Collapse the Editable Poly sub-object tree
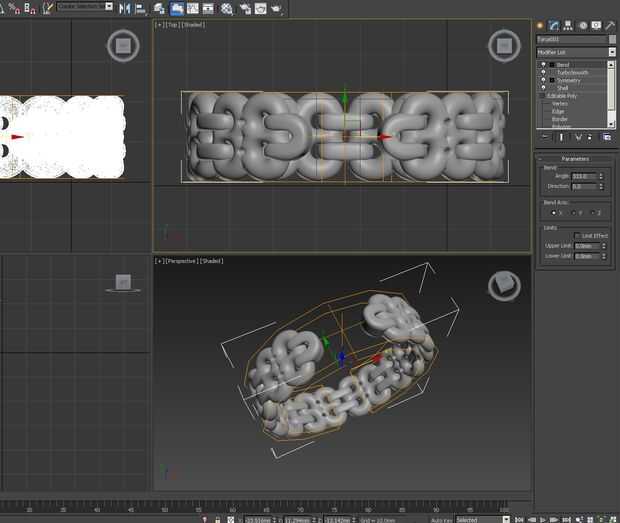Image resolution: width=620 pixels, height=523 pixels. [542, 96]
